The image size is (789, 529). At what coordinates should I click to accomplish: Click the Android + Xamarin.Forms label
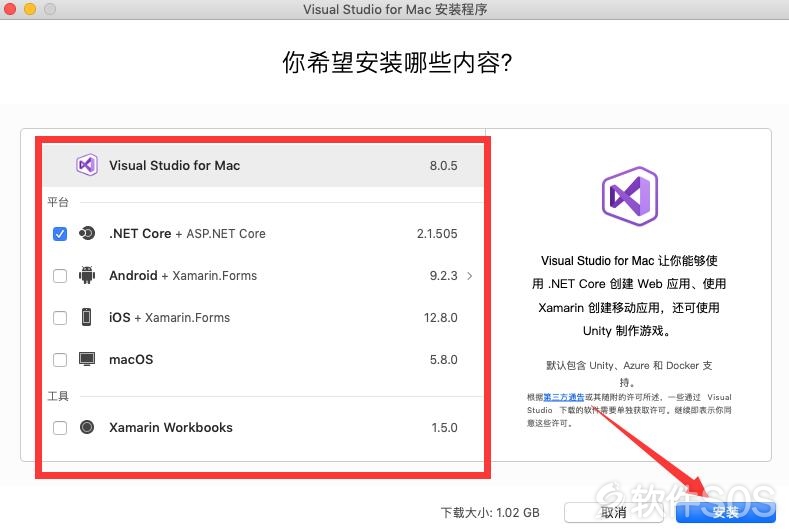(x=183, y=275)
